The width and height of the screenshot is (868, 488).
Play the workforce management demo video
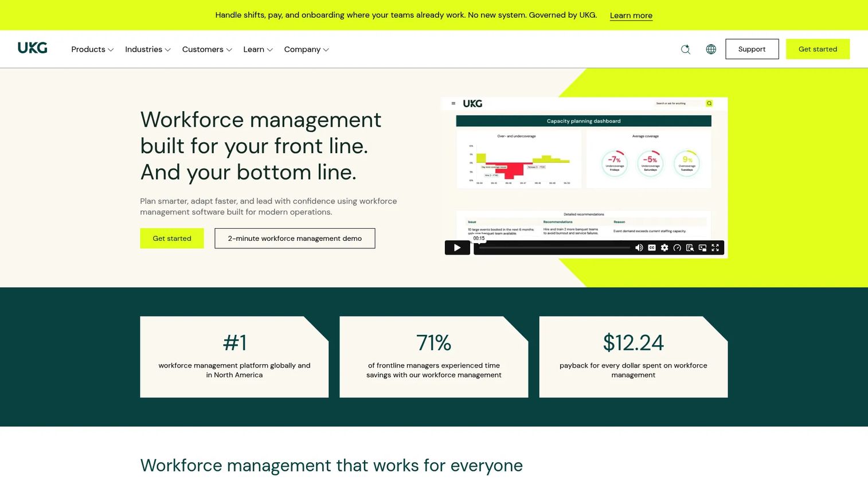coord(458,248)
